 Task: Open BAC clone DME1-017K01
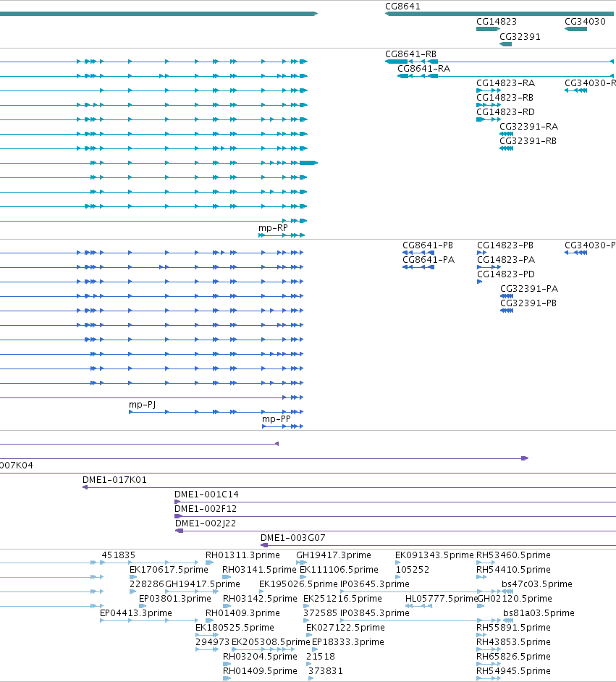pyautogui.click(x=349, y=487)
